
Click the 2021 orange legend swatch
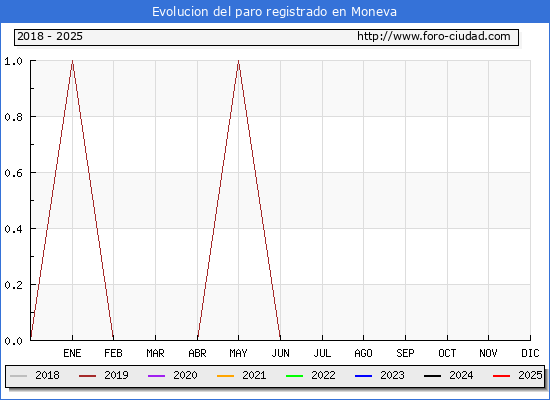(226, 376)
